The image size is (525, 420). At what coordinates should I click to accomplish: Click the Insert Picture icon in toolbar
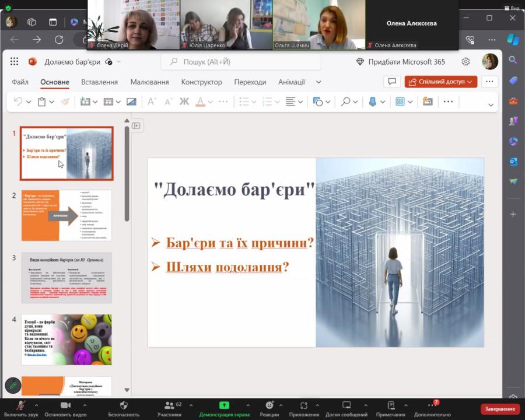(x=131, y=101)
